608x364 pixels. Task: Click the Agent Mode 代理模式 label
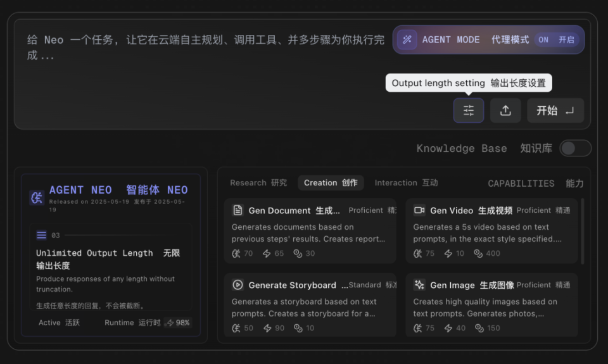point(476,39)
